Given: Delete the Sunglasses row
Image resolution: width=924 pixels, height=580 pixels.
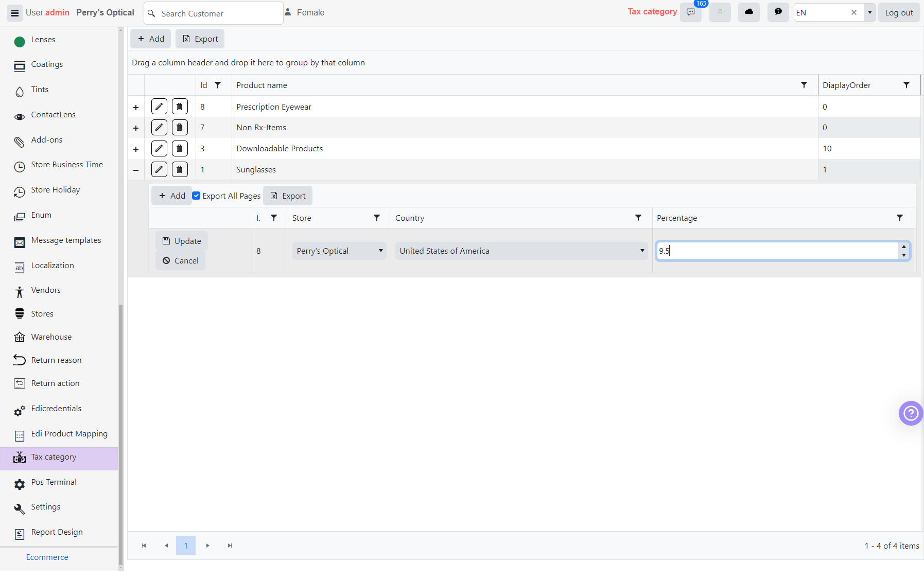Looking at the screenshot, I should [x=180, y=169].
